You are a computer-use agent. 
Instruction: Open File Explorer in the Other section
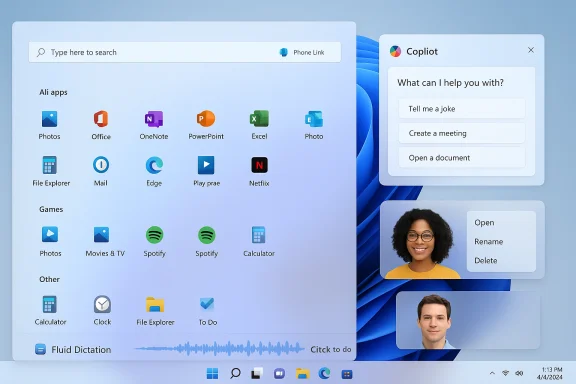click(x=155, y=311)
